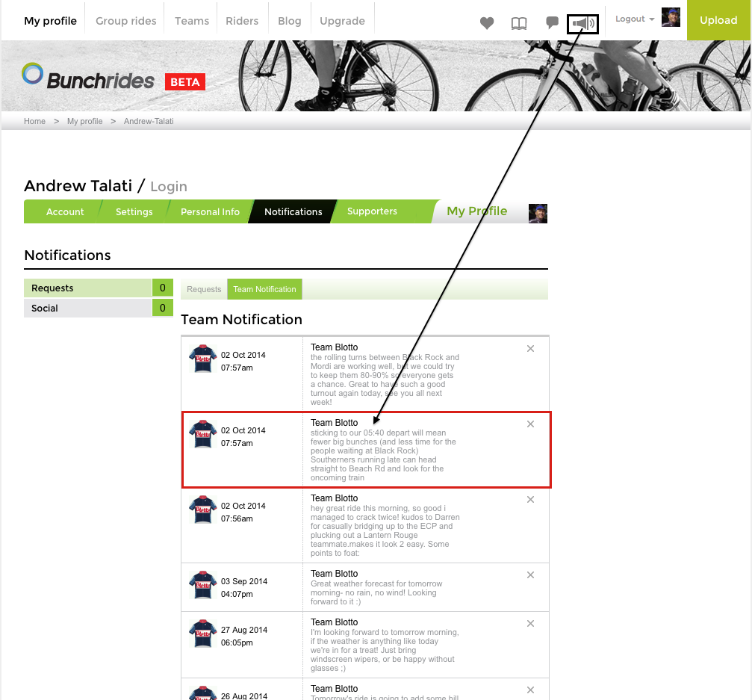Open the My Profile link beside tabs
752x700 pixels.
tap(476, 211)
